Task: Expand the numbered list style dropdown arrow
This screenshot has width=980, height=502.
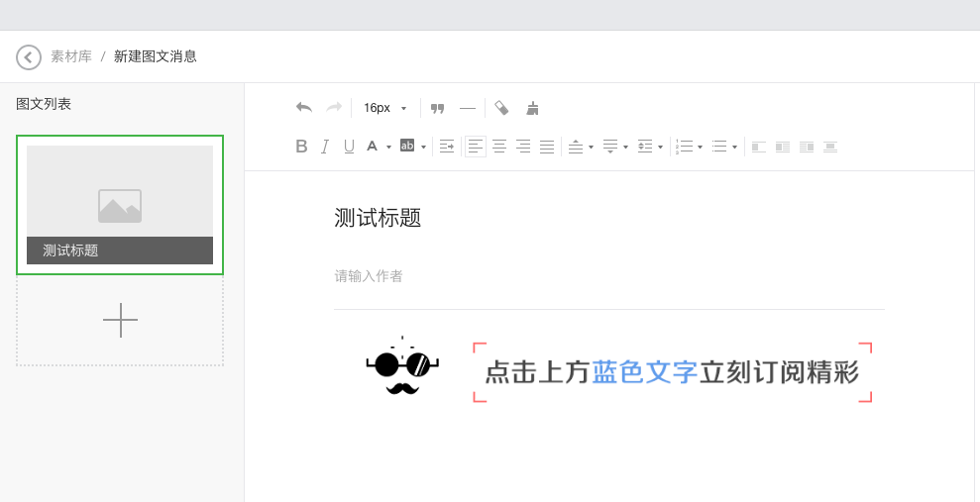Action: [701, 148]
